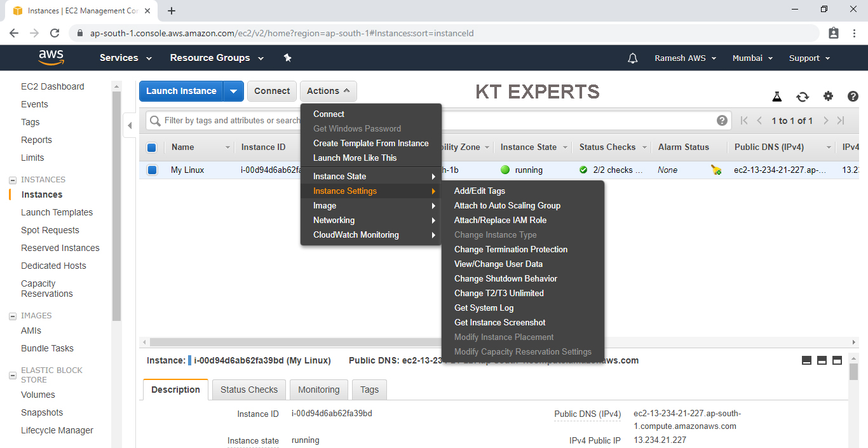Click the Connect button
Screen dimensions: 868x448
(x=272, y=91)
